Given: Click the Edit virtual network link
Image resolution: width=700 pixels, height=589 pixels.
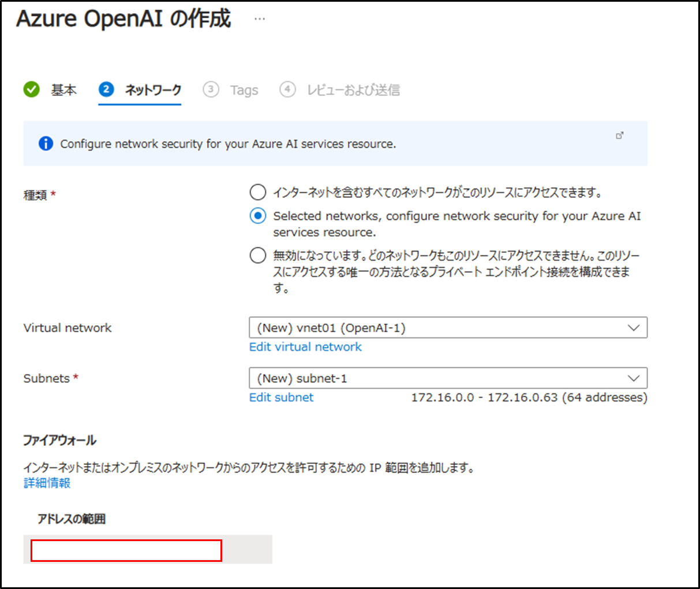Looking at the screenshot, I should click(305, 347).
